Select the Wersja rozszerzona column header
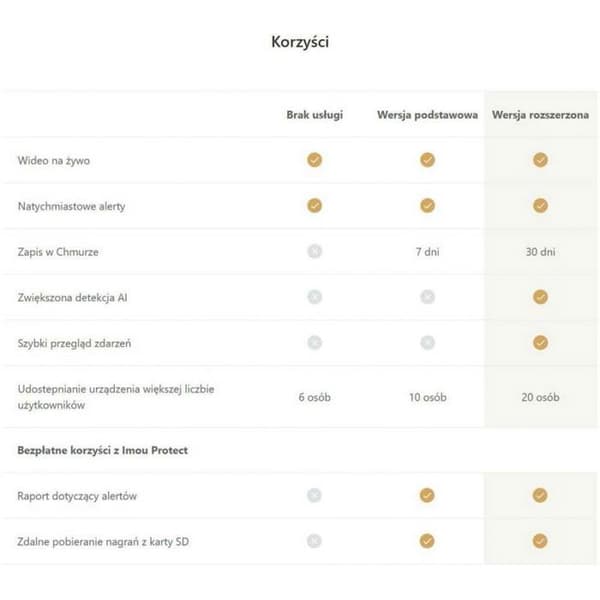Viewport: 600px width, 600px height. 540,115
